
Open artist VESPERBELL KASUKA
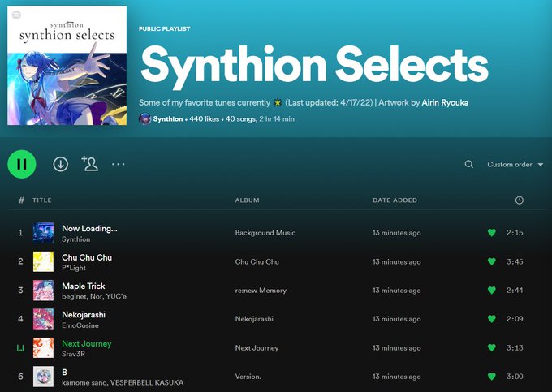(x=147, y=382)
